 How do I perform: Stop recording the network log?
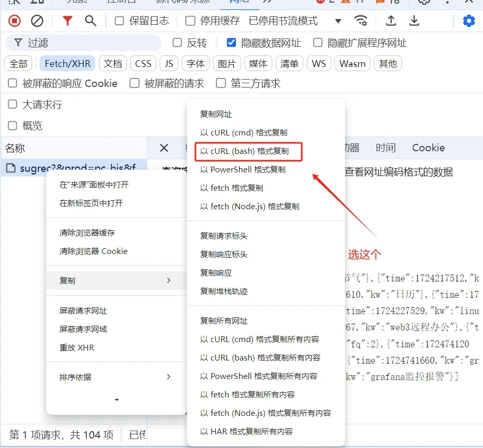(x=14, y=21)
